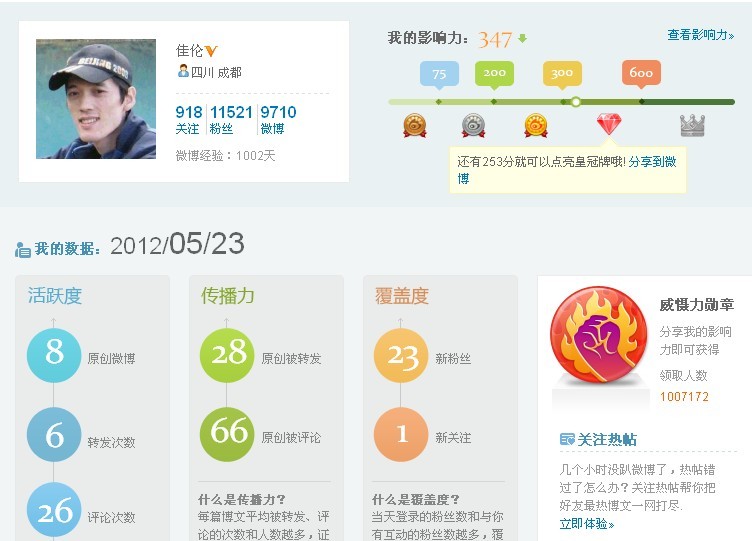Open the 918 关注 following count
The image size is (752, 541).
coord(188,119)
